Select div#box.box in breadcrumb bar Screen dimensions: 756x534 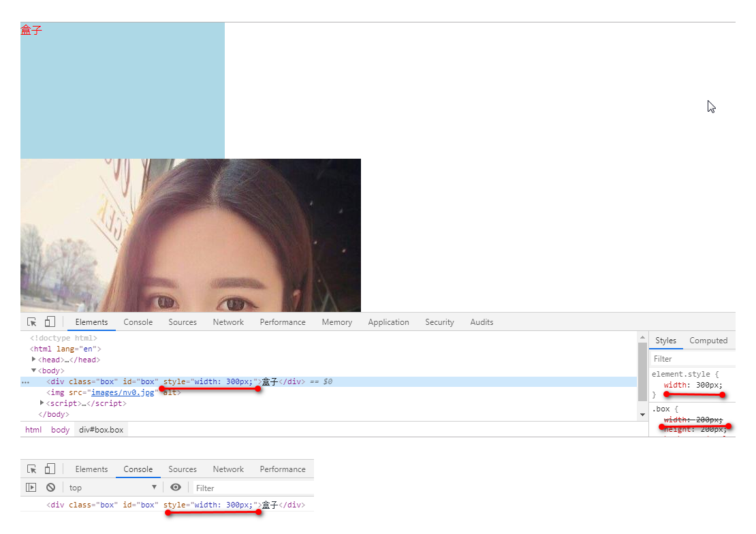(101, 430)
